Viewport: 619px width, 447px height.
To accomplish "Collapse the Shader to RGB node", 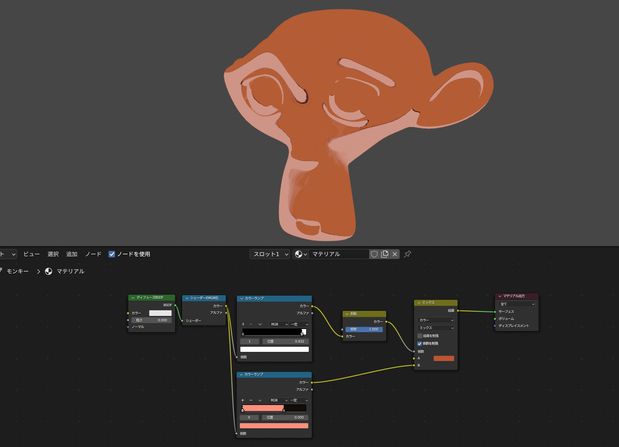I will click(187, 298).
